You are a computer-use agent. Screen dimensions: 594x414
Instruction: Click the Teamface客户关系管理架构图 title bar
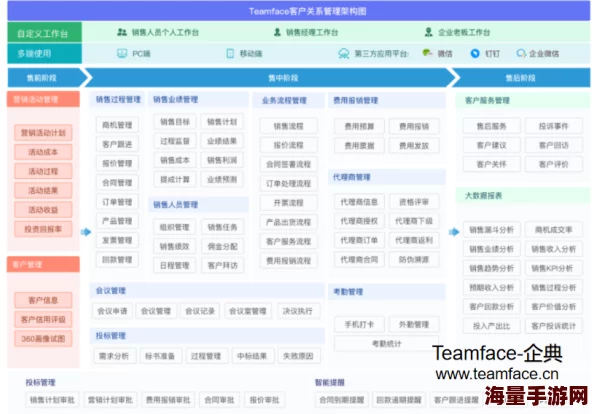click(299, 11)
